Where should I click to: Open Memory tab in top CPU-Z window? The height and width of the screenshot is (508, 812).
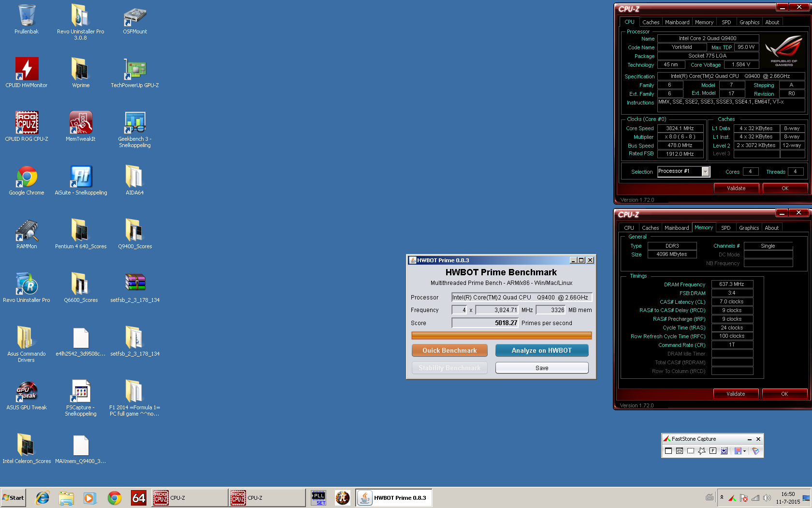(704, 22)
